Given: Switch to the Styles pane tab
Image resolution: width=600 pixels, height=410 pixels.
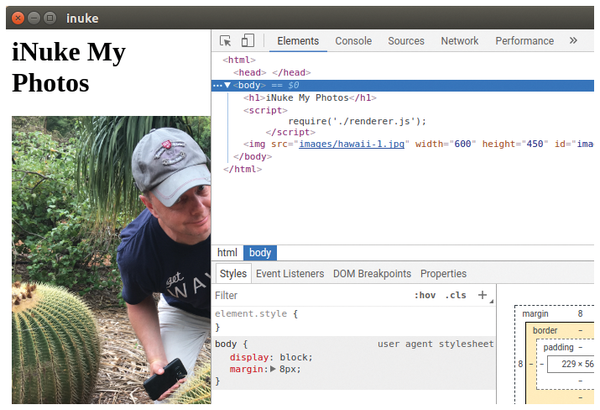Looking at the screenshot, I should pyautogui.click(x=233, y=274).
